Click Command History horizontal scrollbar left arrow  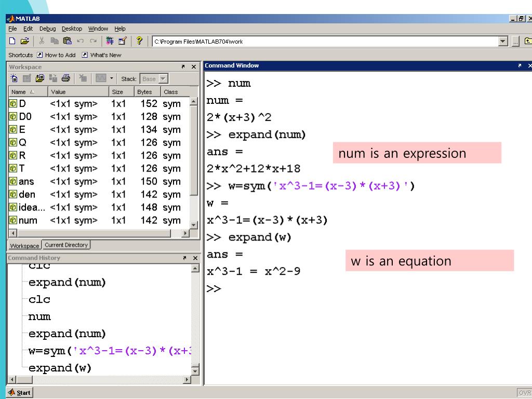[12, 379]
